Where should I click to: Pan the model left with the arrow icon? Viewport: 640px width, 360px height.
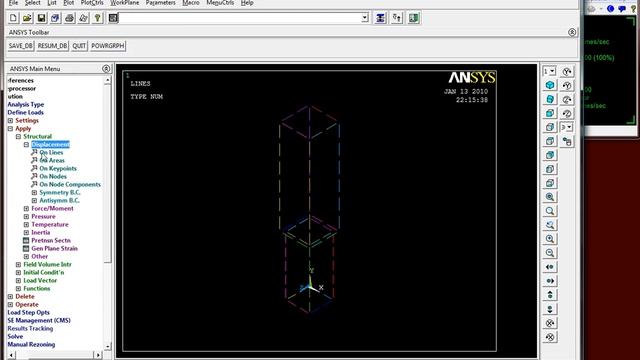550,267
